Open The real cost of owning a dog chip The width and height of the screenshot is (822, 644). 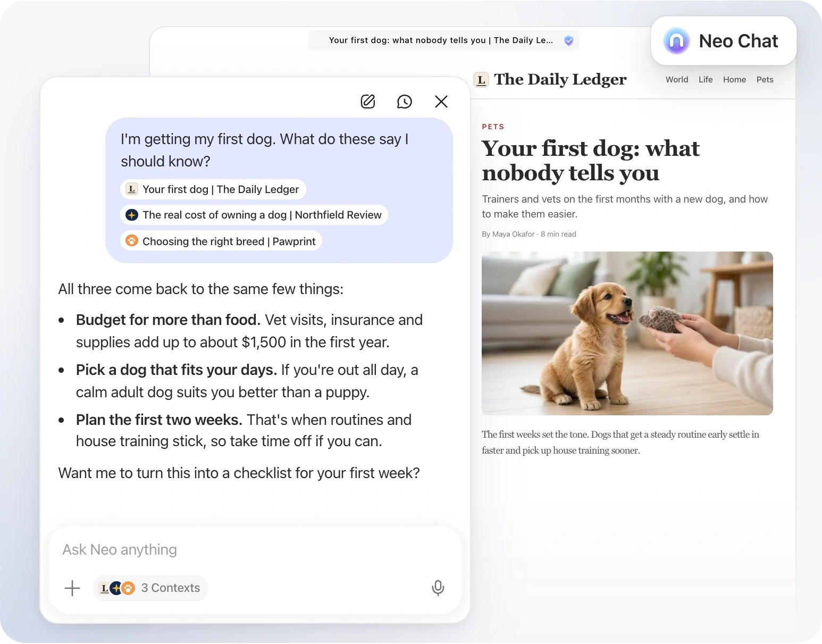pyautogui.click(x=254, y=215)
